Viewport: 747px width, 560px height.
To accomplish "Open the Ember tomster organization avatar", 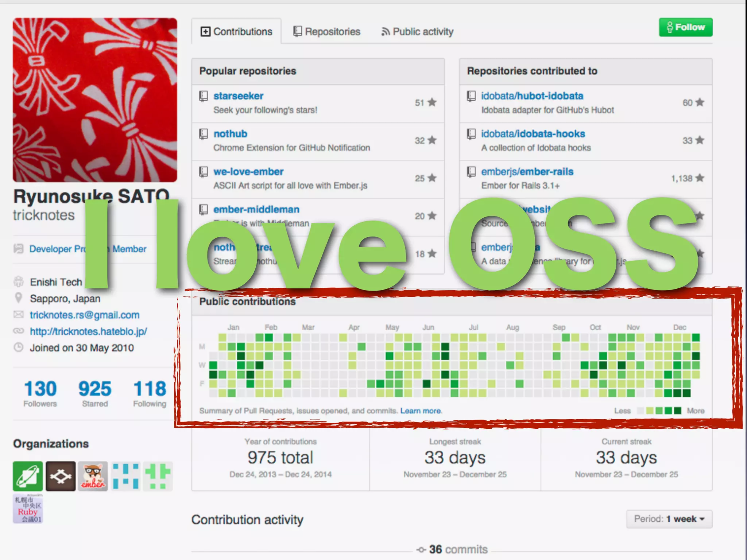I will (93, 476).
